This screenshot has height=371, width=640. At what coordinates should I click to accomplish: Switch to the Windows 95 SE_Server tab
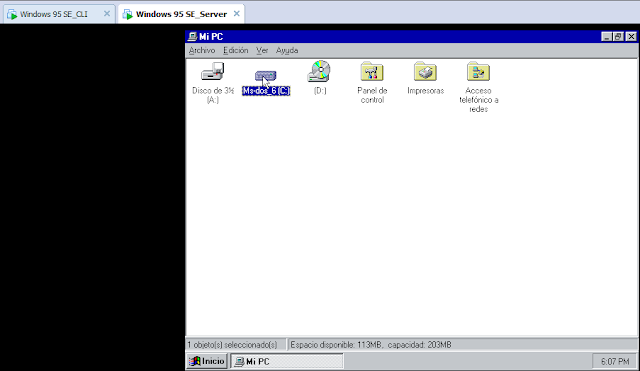(181, 14)
